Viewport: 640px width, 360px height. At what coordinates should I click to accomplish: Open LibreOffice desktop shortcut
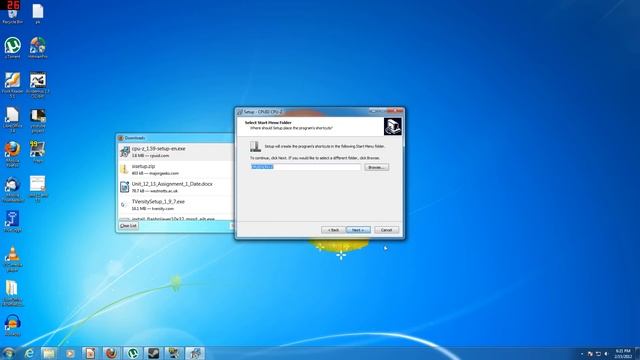12,119
